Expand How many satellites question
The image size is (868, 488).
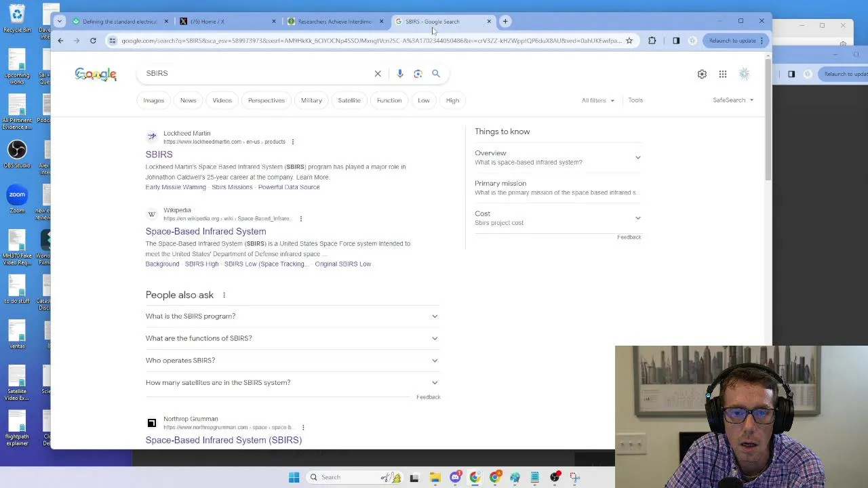[292, 382]
